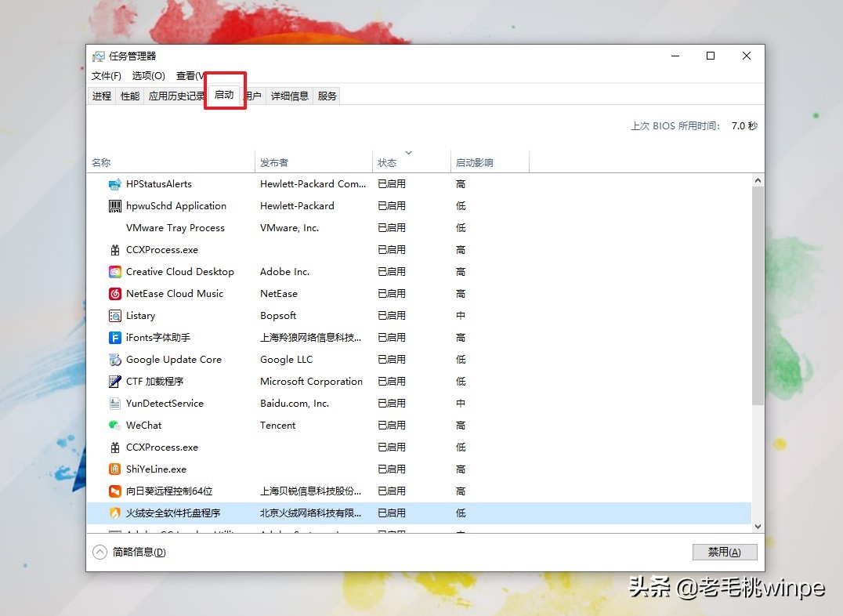Click 中 impact of Listary row
Screen dimensions: 843x616
pyautogui.click(x=461, y=316)
